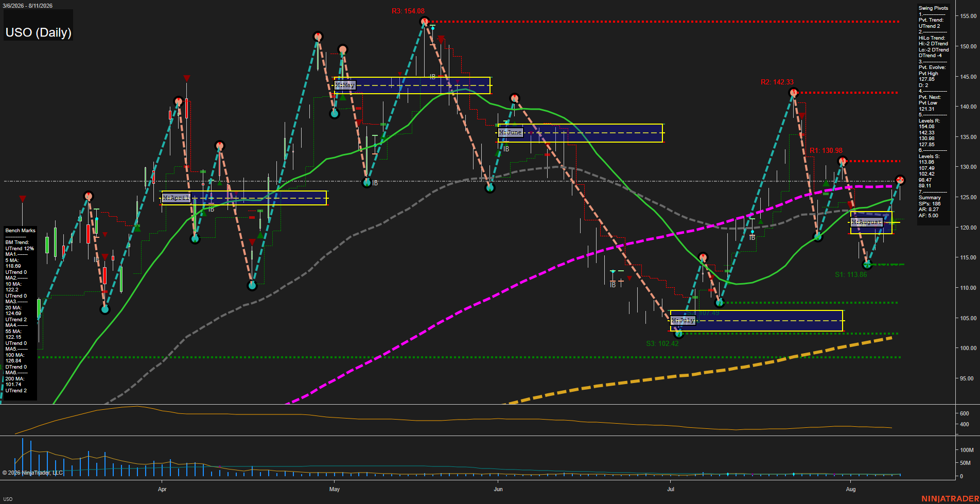Click the UTrend 12% value

pos(20,249)
